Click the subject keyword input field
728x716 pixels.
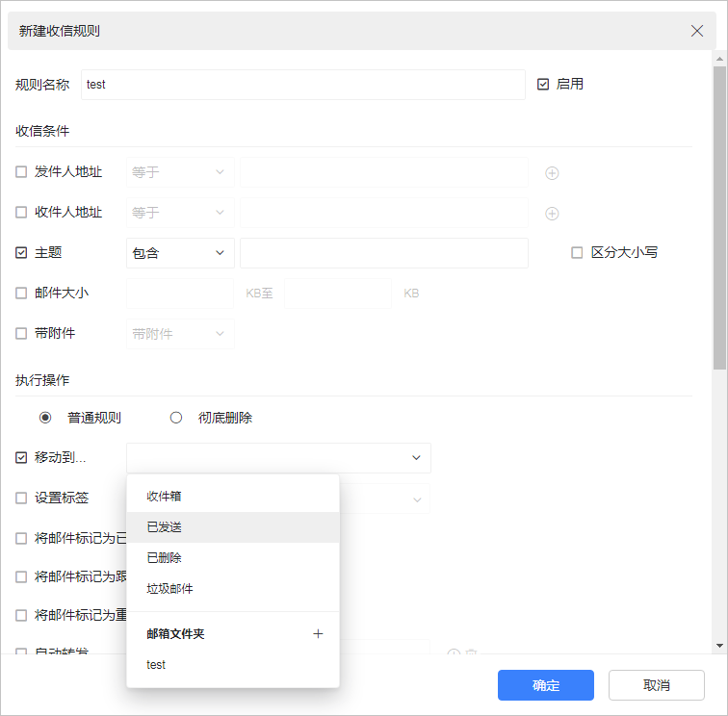point(383,253)
